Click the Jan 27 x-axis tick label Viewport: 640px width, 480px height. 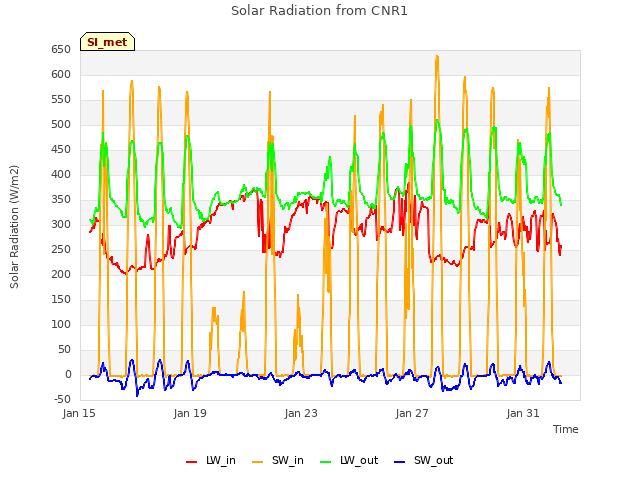(412, 413)
